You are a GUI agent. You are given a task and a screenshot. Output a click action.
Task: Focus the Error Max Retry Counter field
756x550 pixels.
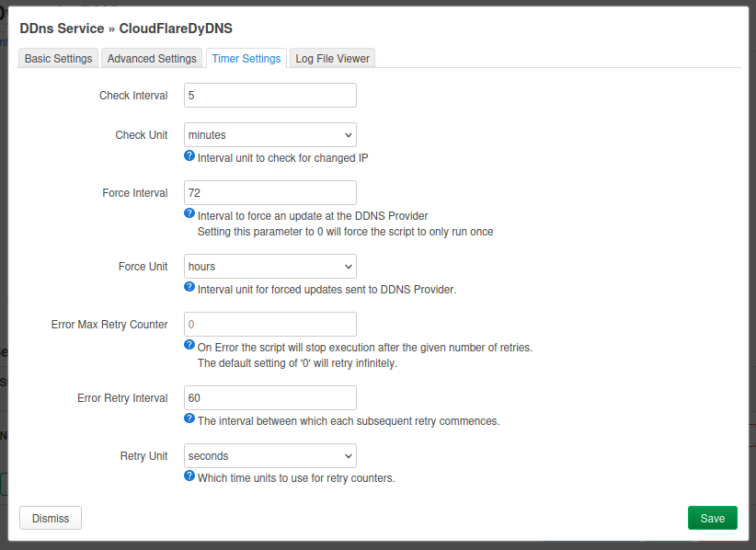(269, 324)
